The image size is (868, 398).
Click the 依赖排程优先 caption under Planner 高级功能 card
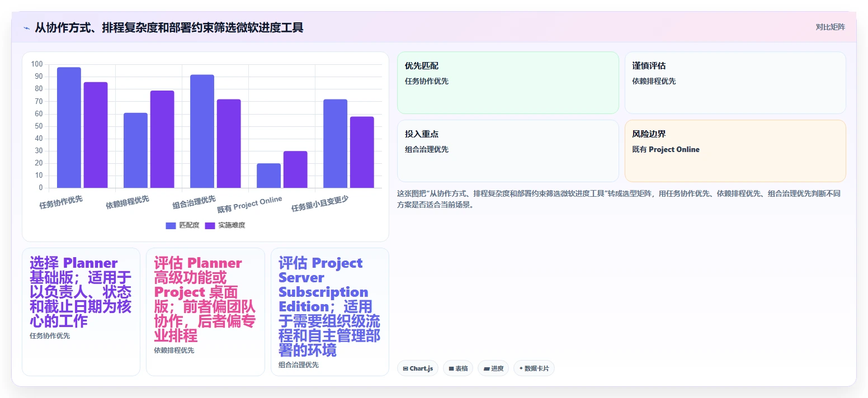click(174, 350)
